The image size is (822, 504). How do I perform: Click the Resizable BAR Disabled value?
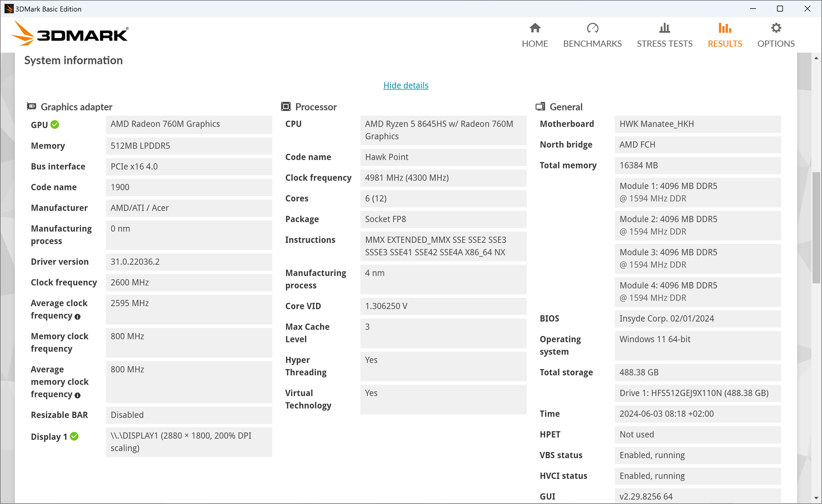189,415
